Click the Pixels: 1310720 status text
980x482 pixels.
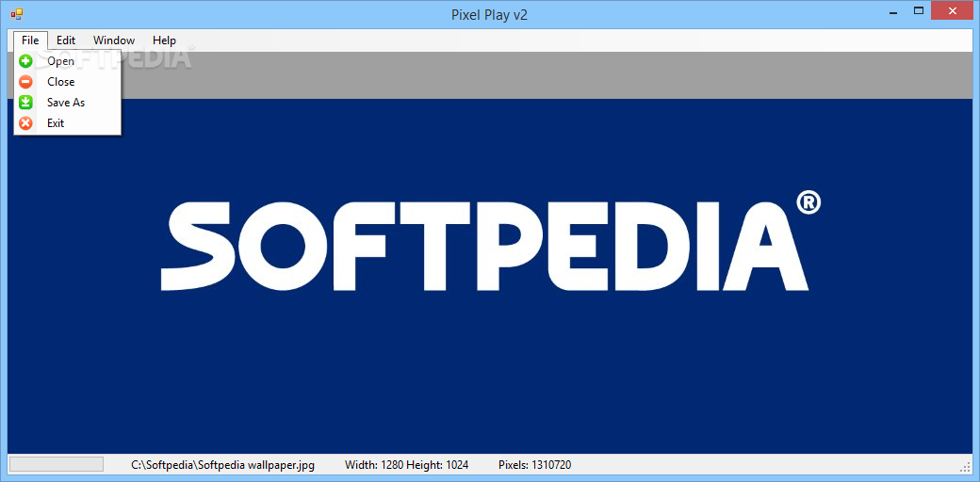click(534, 465)
